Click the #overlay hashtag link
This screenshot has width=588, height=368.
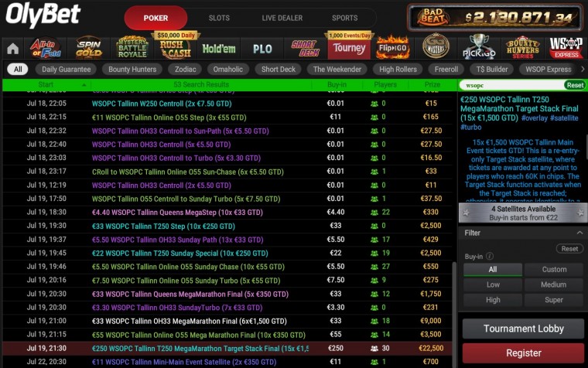tap(535, 118)
